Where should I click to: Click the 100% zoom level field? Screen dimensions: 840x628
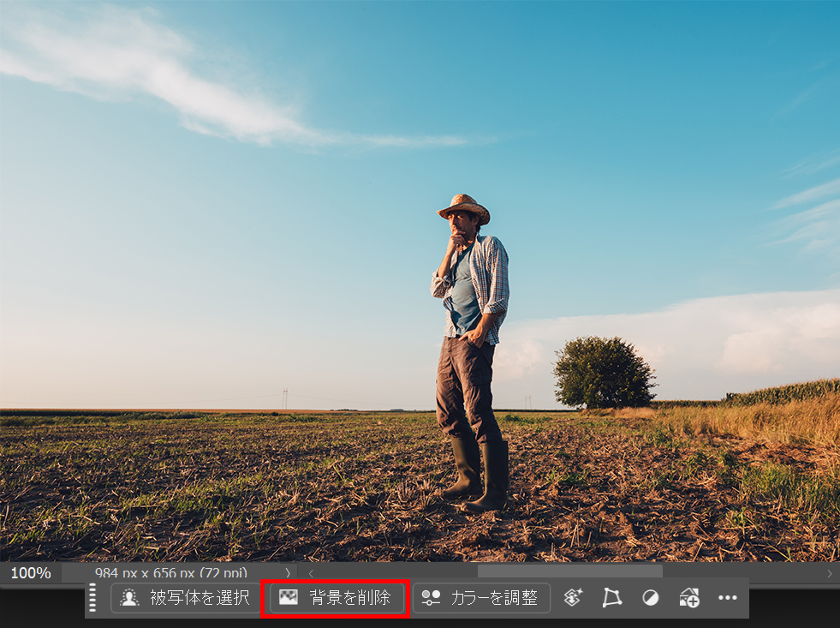tap(31, 572)
